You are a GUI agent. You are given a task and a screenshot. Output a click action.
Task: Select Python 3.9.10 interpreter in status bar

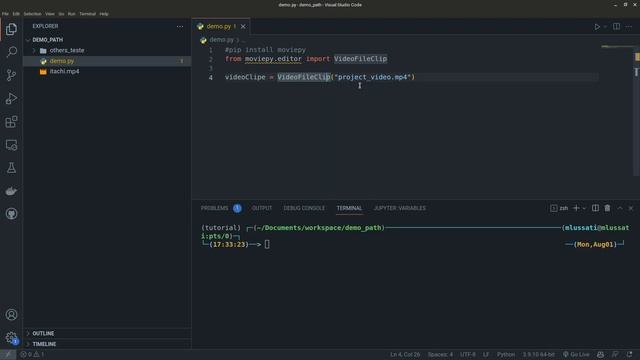point(539,354)
